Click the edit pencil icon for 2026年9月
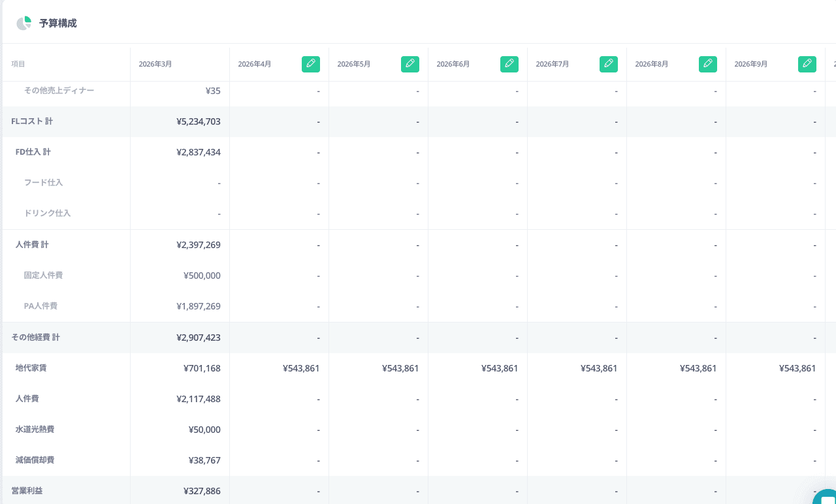This screenshot has width=836, height=504. [x=807, y=64]
